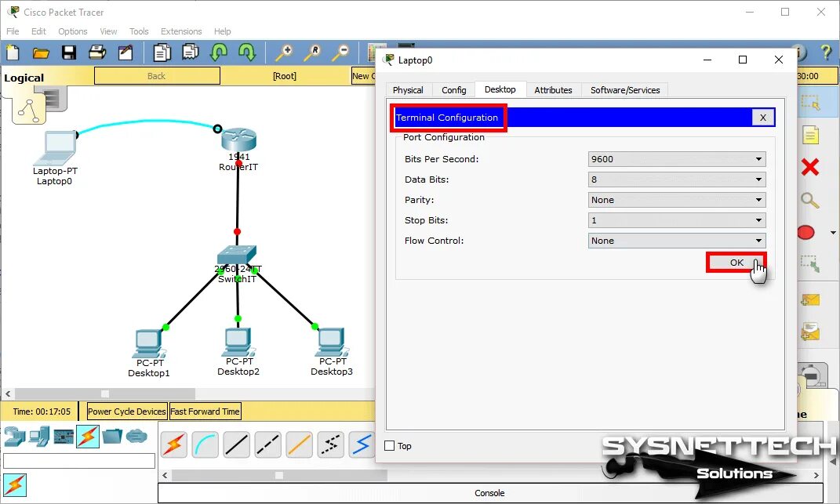Viewport: 840px width, 504px height.
Task: Open the View menu
Action: pyautogui.click(x=108, y=31)
